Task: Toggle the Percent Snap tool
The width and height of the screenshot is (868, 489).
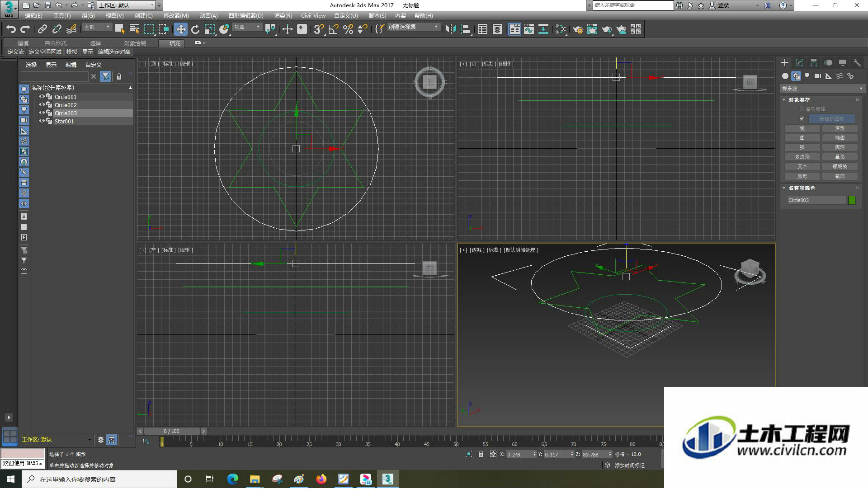Action: coord(348,29)
